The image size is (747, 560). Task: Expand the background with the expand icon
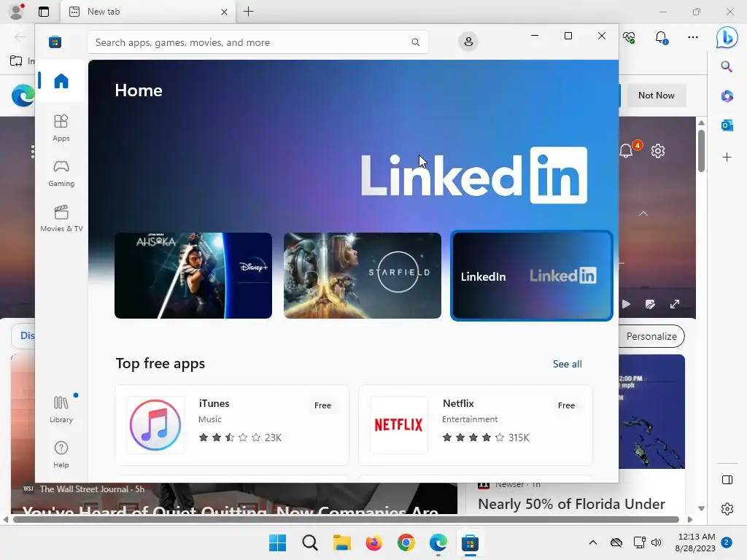[x=675, y=304]
